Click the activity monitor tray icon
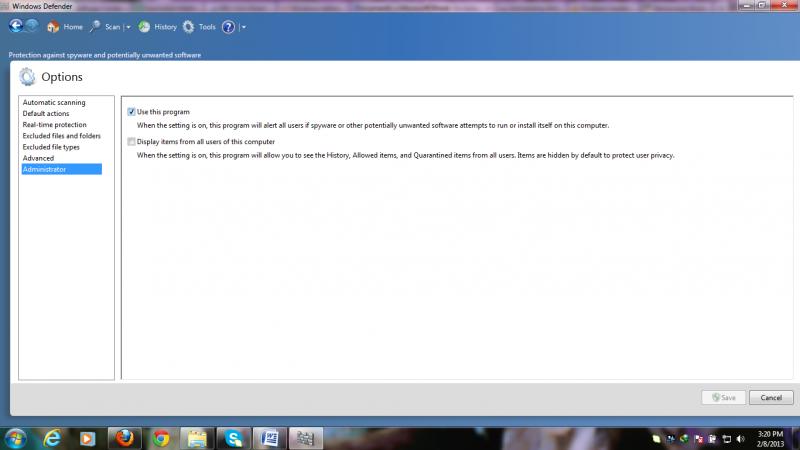Viewport: 800px width, 450px height. (x=671, y=439)
